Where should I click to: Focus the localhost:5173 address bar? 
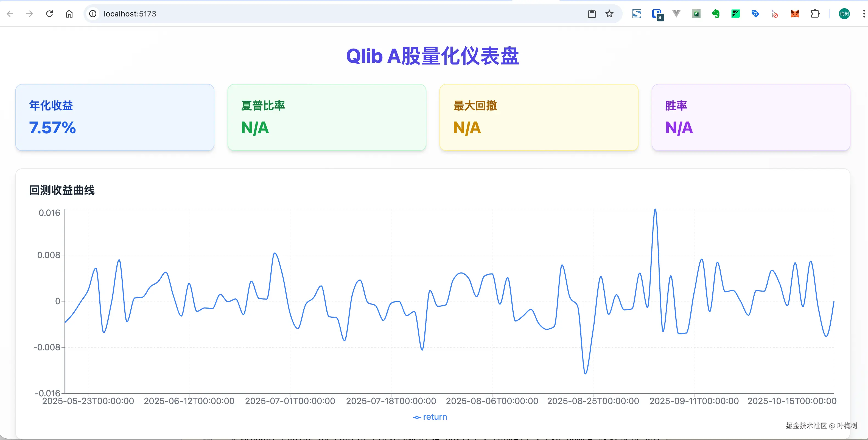tap(303, 14)
